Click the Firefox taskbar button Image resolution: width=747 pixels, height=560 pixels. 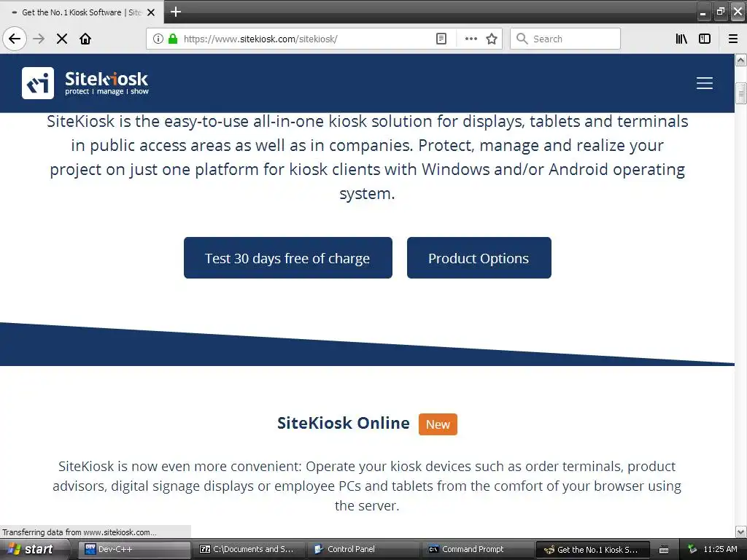tap(592, 549)
